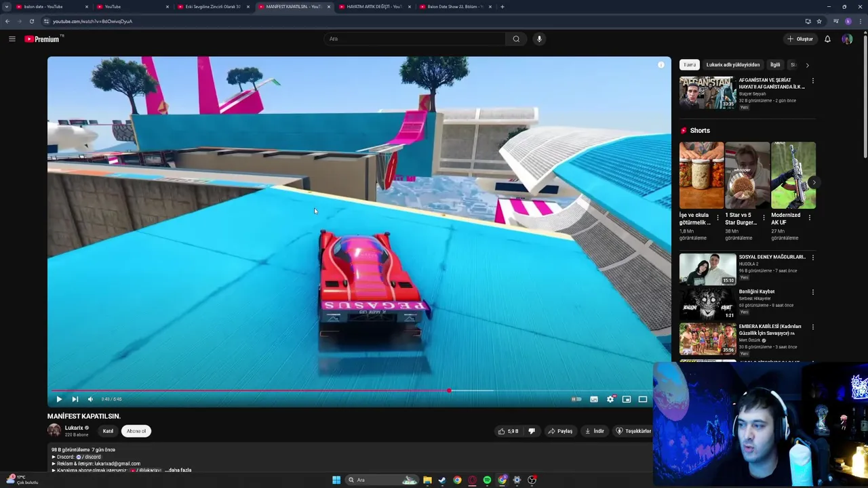Open options for SOSYAL DENEY MAĞDURLARI video
This screenshot has height=488, width=868.
pos(813,258)
